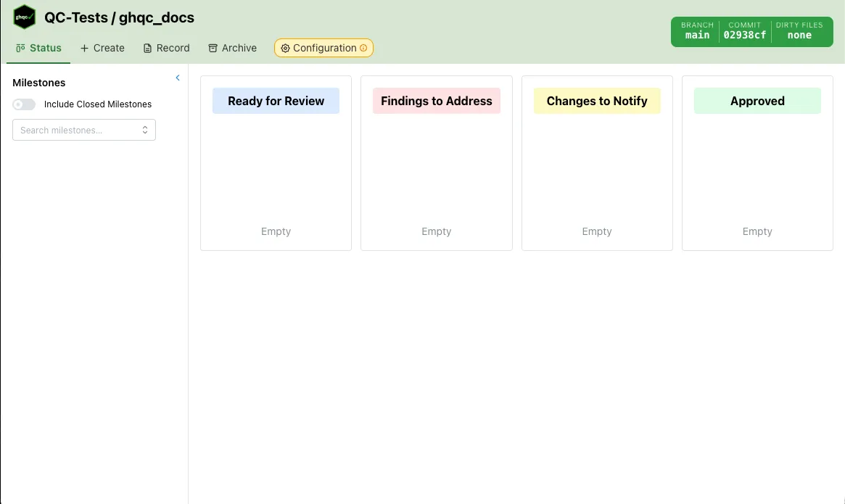Select the yellow Changes to Notify header
The width and height of the screenshot is (845, 504).
pyautogui.click(x=597, y=101)
